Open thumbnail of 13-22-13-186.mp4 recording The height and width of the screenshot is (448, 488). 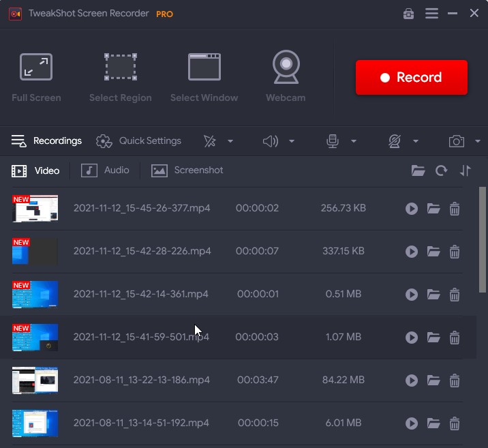click(35, 380)
